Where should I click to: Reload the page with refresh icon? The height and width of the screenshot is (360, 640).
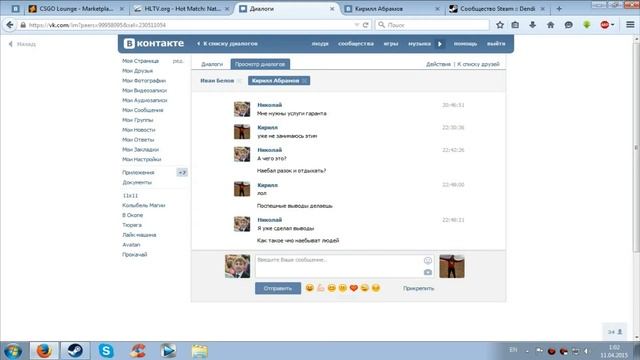point(366,25)
